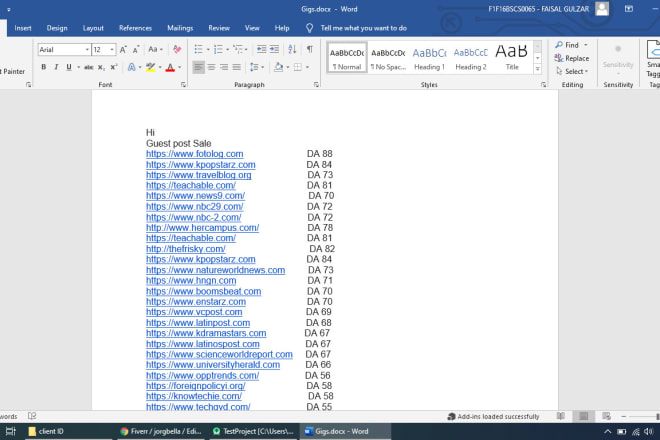660x440 pixels.
Task: Click the user account avatar
Action: point(602,9)
